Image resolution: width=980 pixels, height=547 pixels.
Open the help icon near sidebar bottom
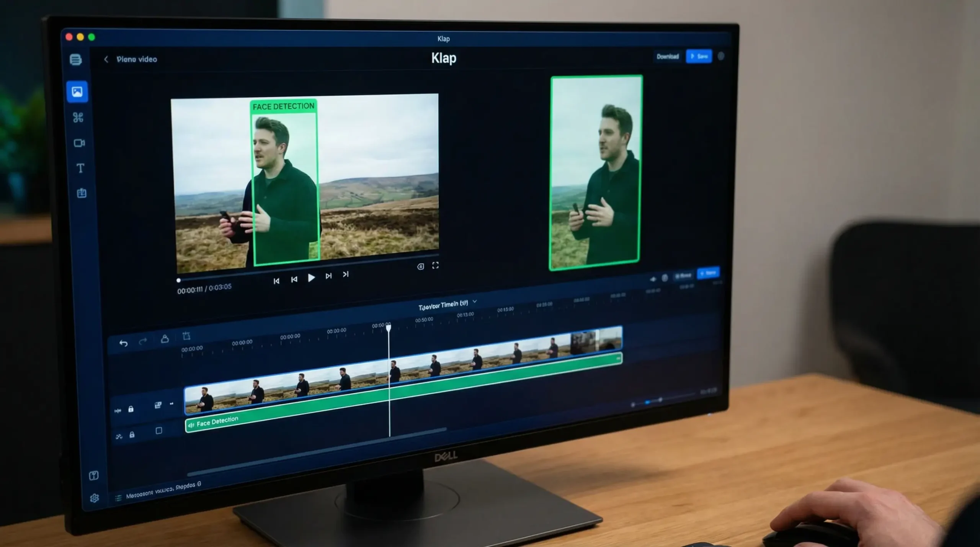click(x=94, y=475)
